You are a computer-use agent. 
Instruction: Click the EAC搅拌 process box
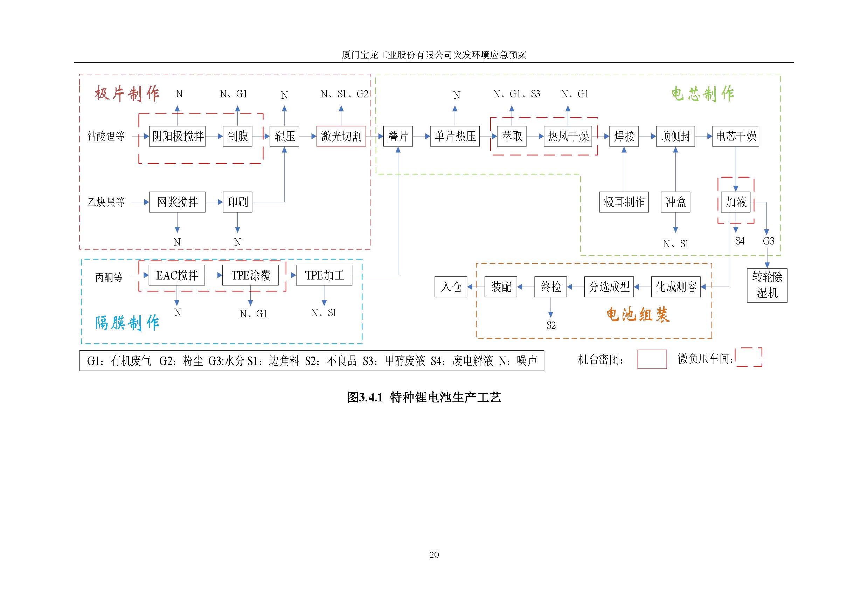coord(176,275)
